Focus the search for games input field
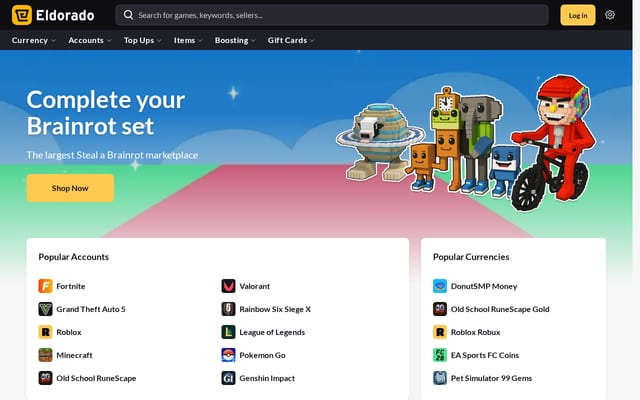 point(331,15)
